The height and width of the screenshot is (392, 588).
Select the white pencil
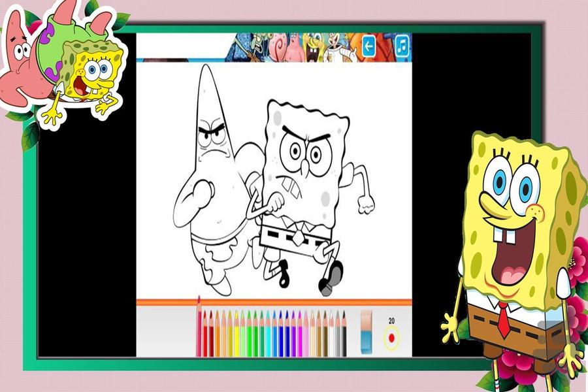(331, 334)
